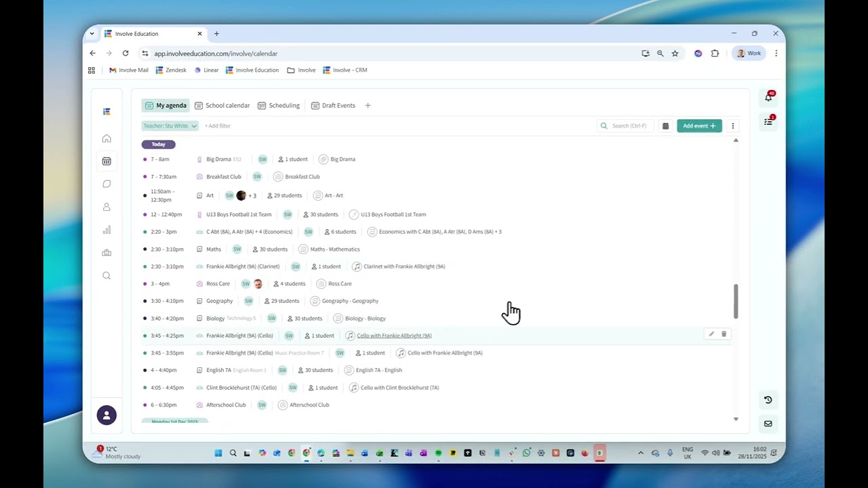
Task: Open underlined Cello with Frankie Allbright (9A) link
Action: click(394, 335)
